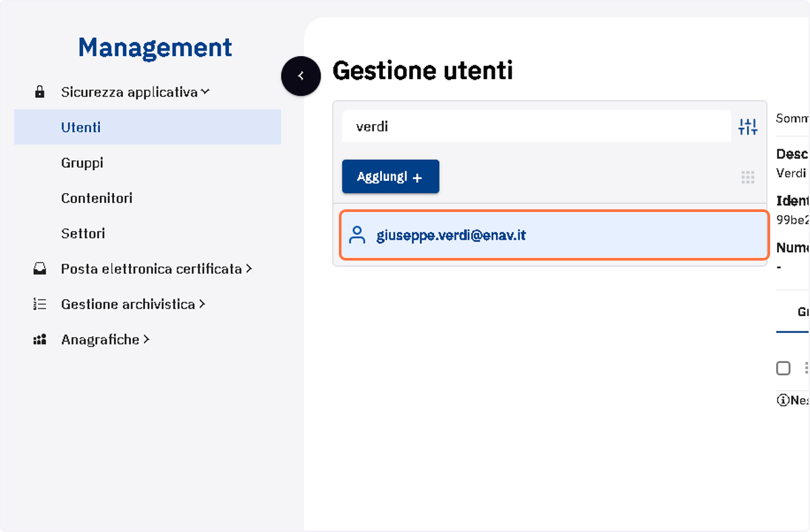Click the people icon for Anagrafiche
This screenshot has width=810, height=532.
[x=40, y=340]
